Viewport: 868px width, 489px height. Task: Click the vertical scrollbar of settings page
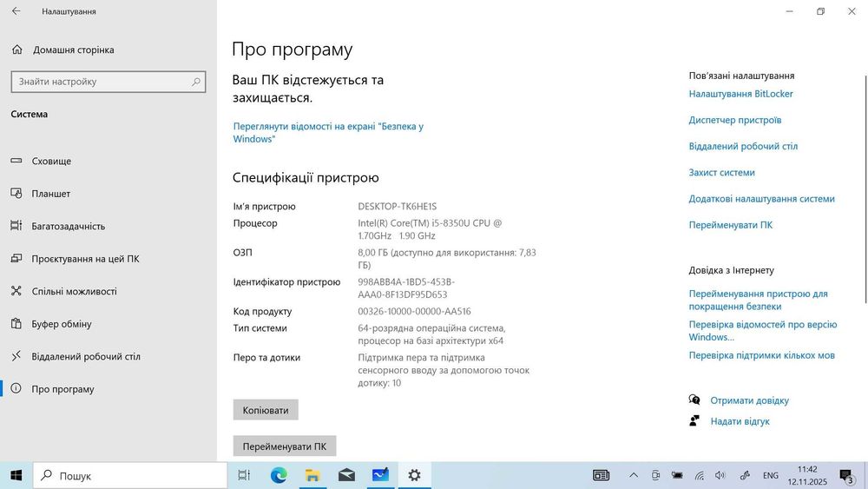point(865,188)
